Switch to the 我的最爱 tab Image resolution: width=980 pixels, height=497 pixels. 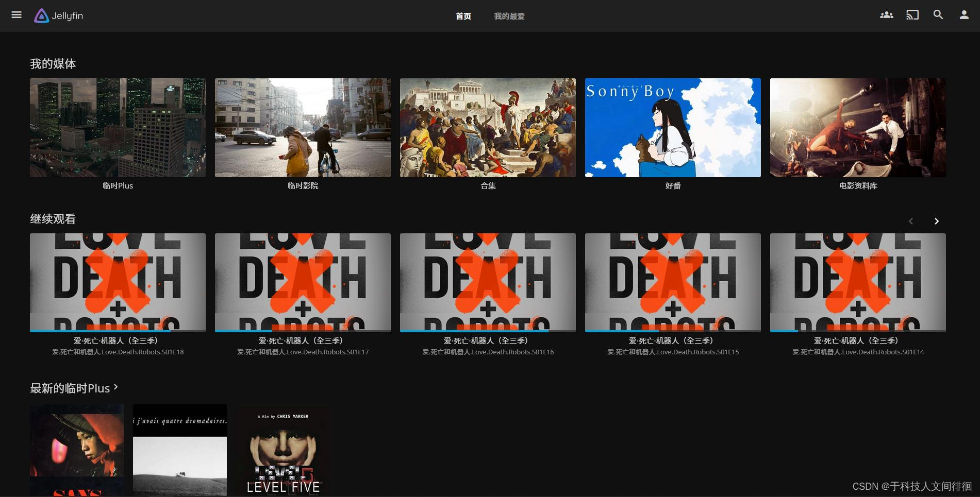tap(509, 16)
